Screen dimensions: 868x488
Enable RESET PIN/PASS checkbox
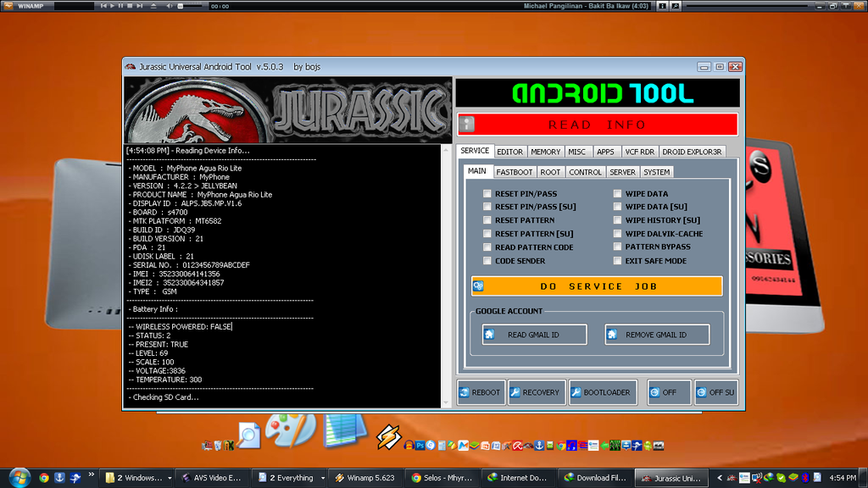(487, 194)
